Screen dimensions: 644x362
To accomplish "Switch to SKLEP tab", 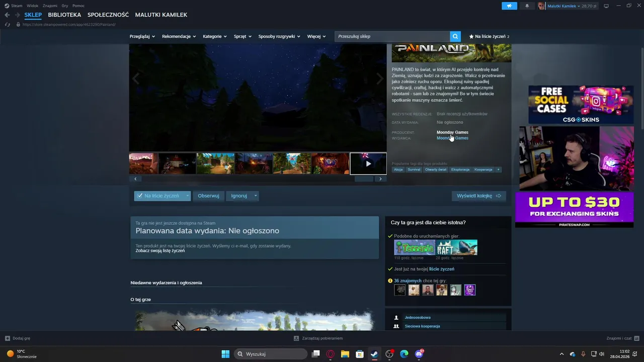I will [33, 15].
